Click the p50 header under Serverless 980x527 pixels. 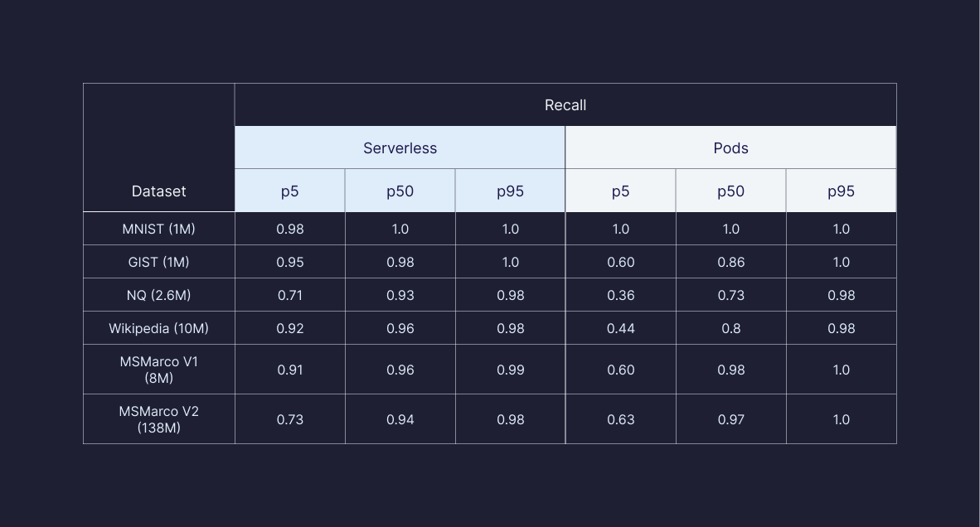(x=400, y=191)
